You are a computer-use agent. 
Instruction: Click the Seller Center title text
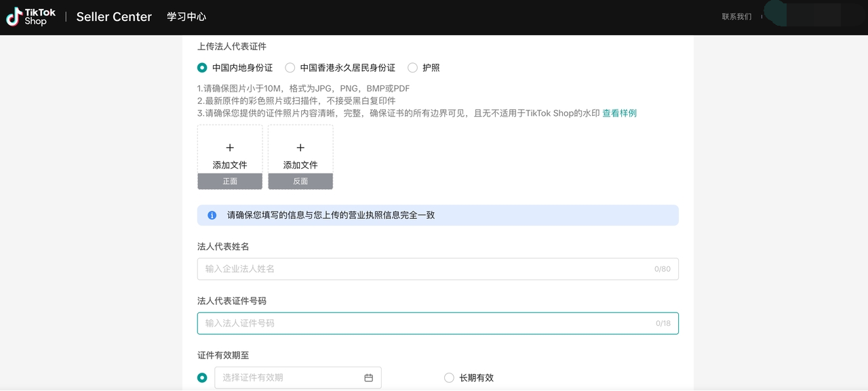point(114,17)
